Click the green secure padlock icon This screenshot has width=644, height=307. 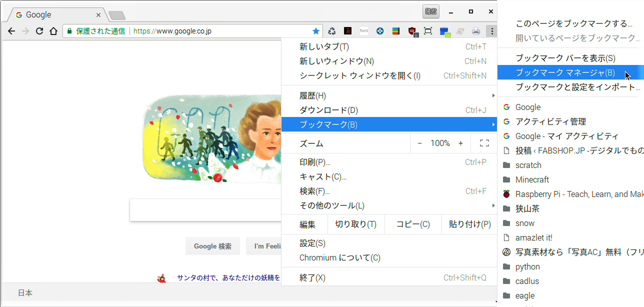pos(69,31)
